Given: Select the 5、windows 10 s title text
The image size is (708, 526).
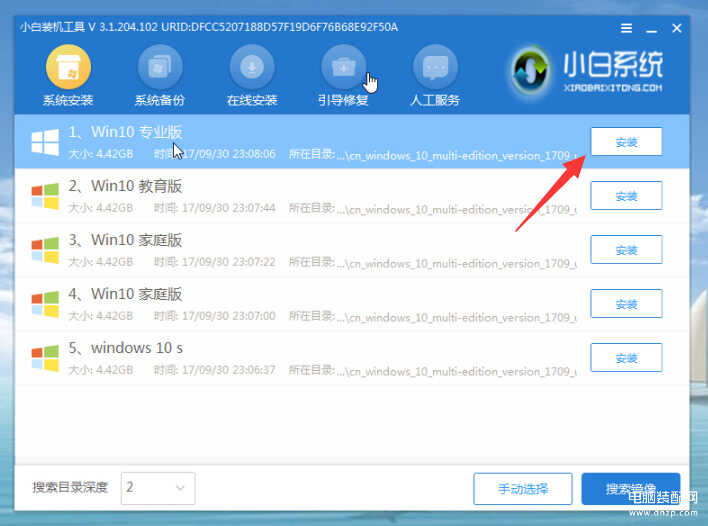Looking at the screenshot, I should click(x=126, y=348).
